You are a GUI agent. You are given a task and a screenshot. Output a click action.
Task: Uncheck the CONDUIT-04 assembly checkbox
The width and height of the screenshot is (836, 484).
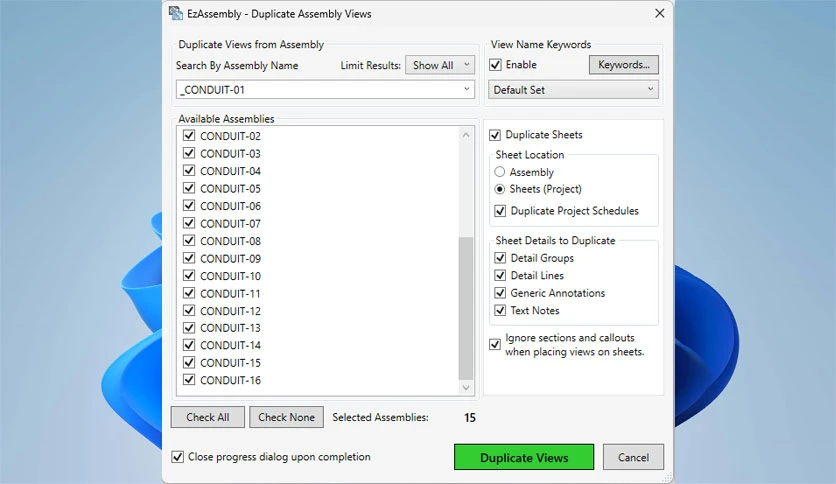[x=189, y=171]
